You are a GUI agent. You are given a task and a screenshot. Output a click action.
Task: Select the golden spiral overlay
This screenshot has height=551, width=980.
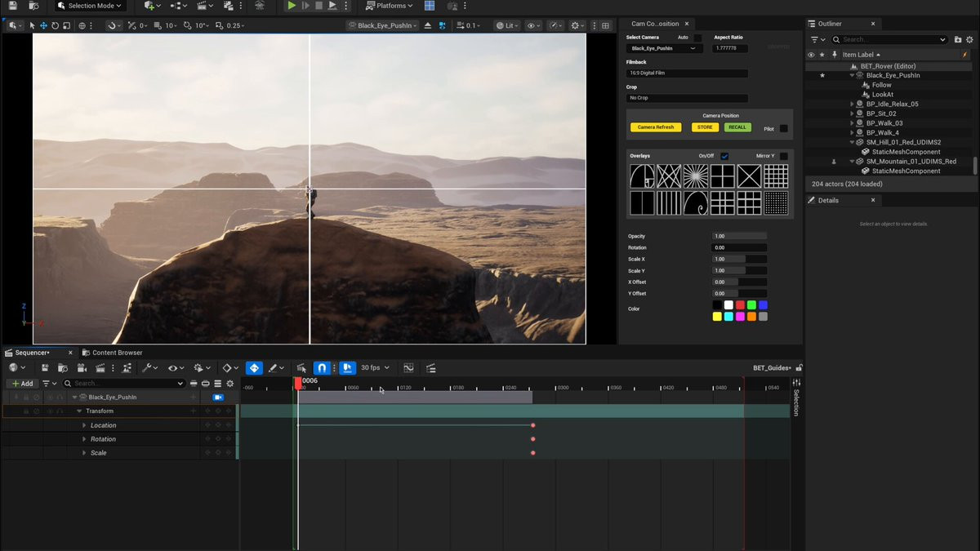coord(642,176)
